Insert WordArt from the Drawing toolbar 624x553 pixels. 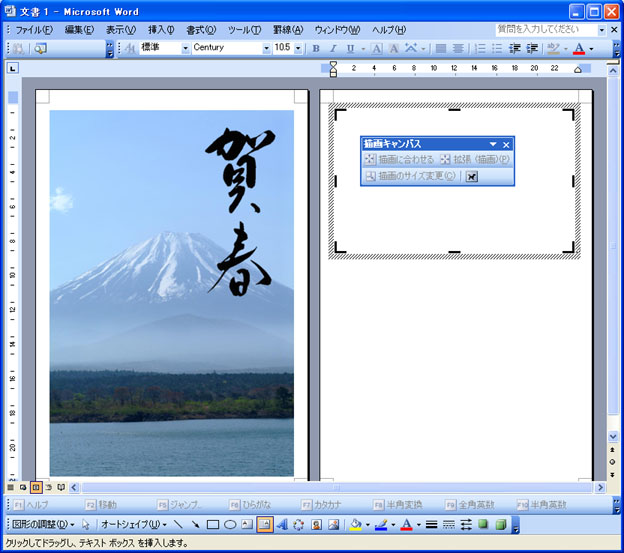(x=282, y=524)
